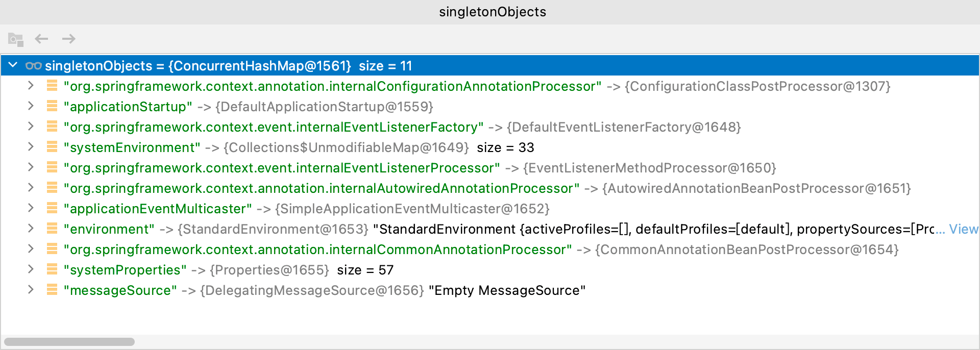Click the forward navigation arrow
The image size is (980, 350).
click(x=68, y=39)
